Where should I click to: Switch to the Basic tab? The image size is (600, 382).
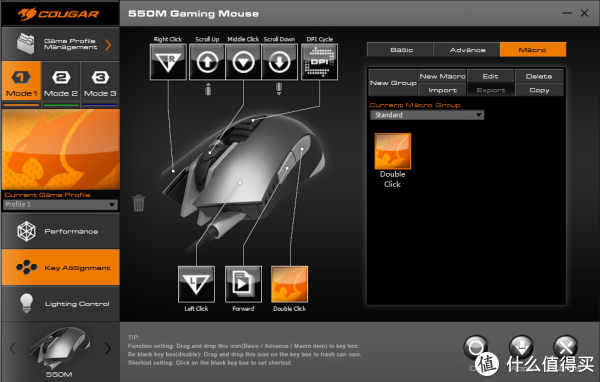[401, 50]
